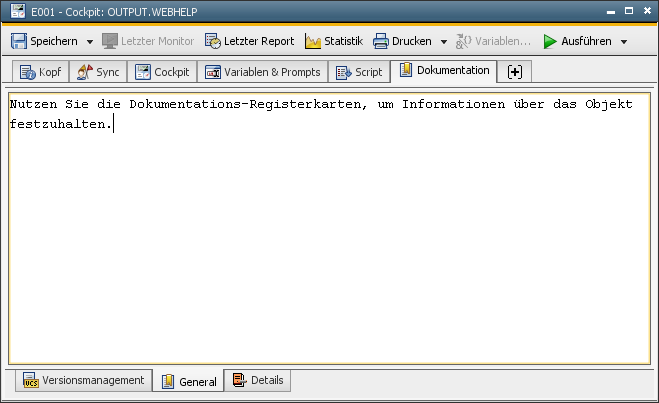Click the Statistik chart icon
This screenshot has width=659, height=403.
tap(313, 41)
